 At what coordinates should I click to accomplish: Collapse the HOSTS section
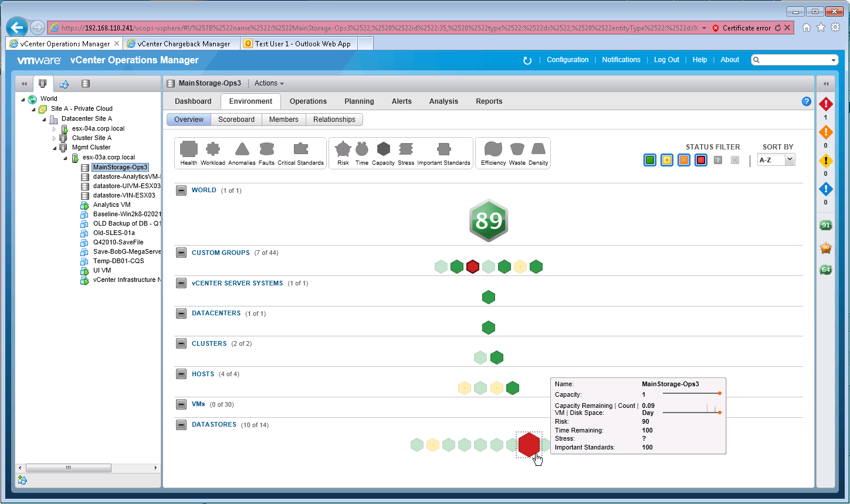[x=182, y=374]
